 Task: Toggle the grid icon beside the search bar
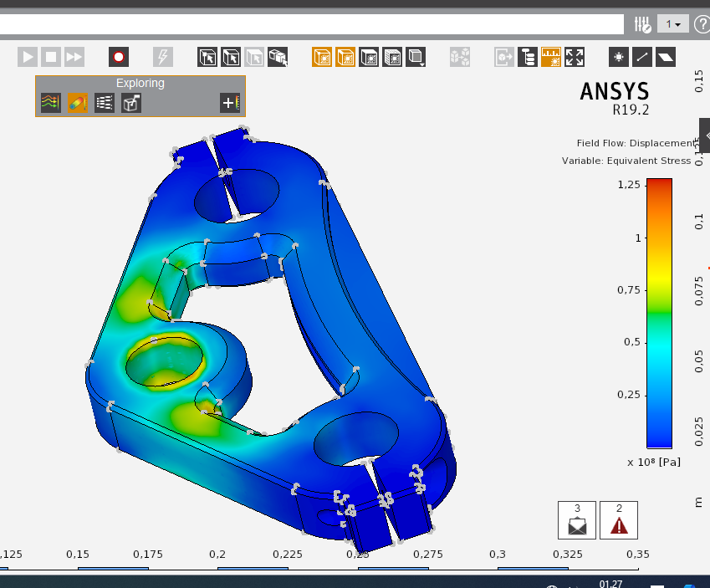641,23
